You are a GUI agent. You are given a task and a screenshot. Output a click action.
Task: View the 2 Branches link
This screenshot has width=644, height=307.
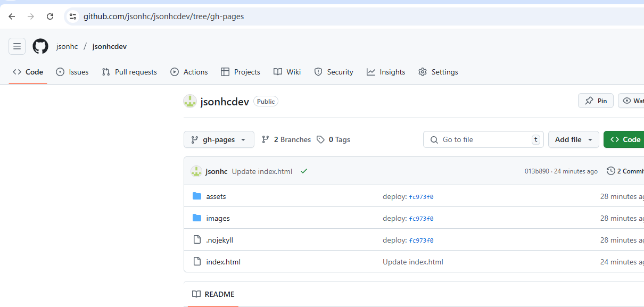(x=286, y=139)
